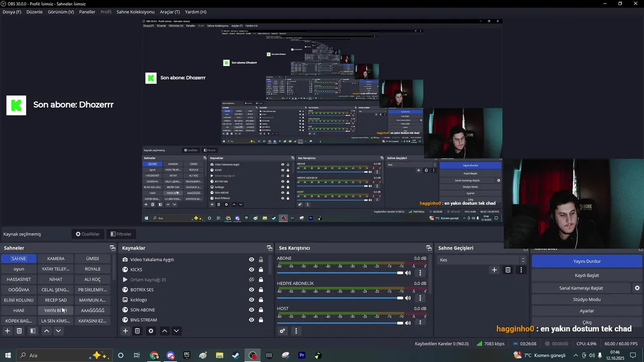Open the Düzenle menu
The image size is (644, 362).
point(35,12)
